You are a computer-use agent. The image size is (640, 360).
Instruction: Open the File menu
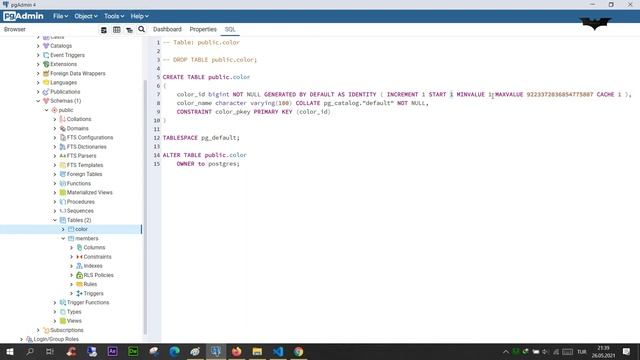[x=60, y=16]
